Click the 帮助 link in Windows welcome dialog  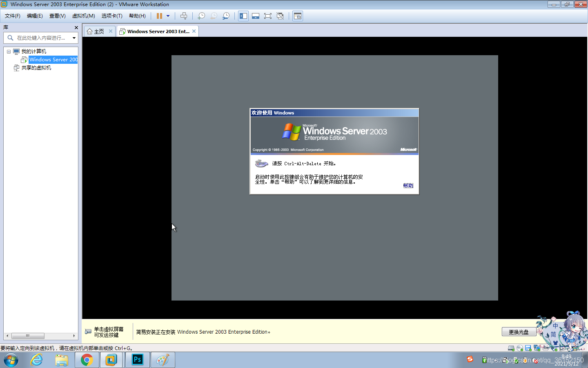coord(408,185)
